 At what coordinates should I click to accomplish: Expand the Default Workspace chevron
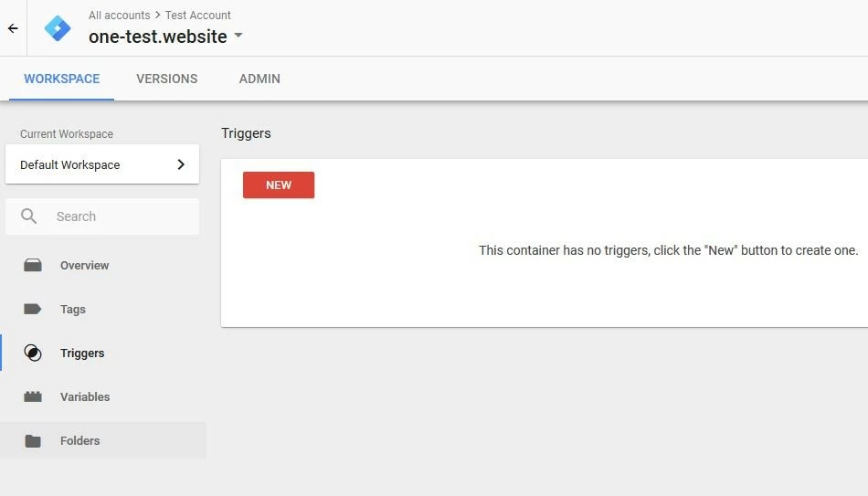[181, 165]
